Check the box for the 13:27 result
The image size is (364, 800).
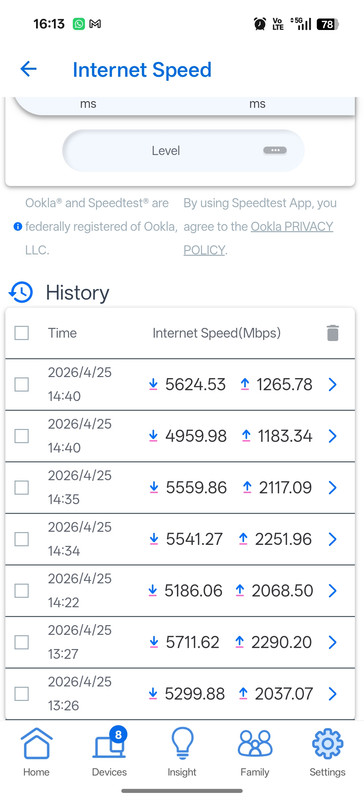[x=21, y=642]
